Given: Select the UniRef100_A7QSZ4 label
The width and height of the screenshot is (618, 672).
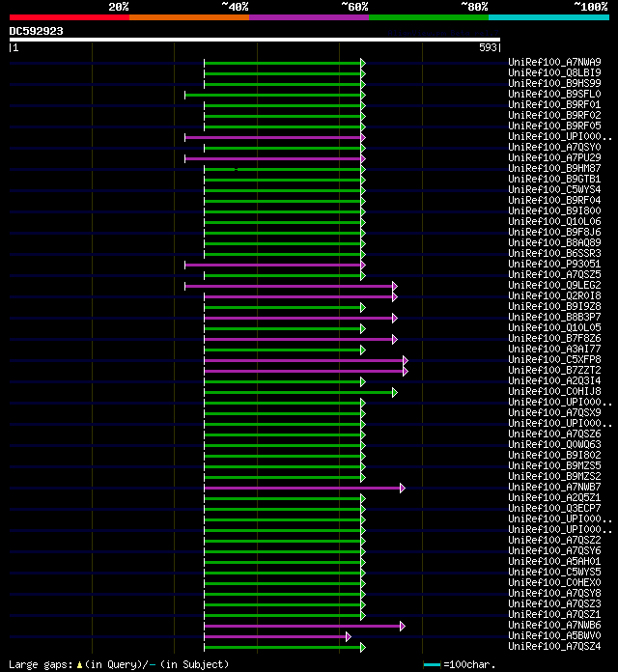Looking at the screenshot, I should pyautogui.click(x=554, y=646).
